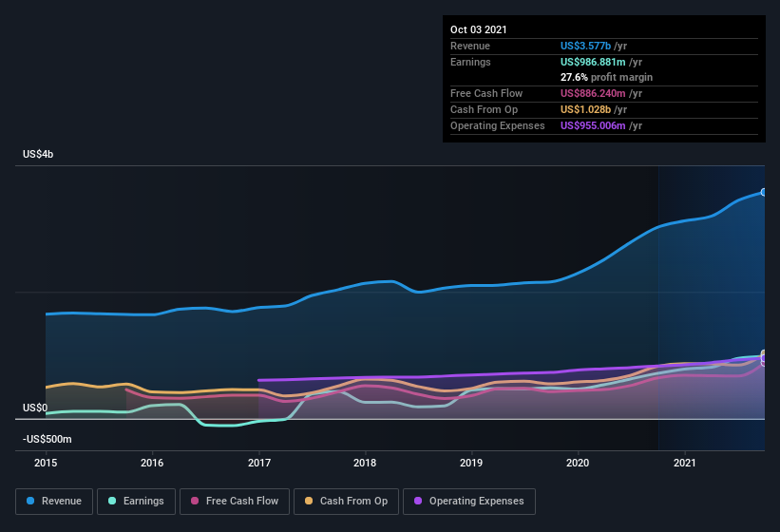Screen dimensions: 780x532
Task: Select the 2018 x-axis label
Action: pos(365,463)
